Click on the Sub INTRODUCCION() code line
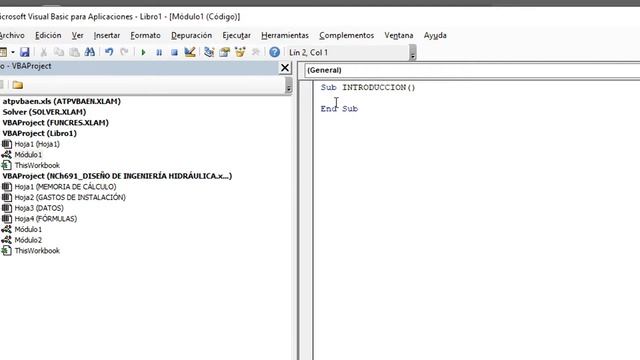Screen dimensions: 640x360 (368, 87)
